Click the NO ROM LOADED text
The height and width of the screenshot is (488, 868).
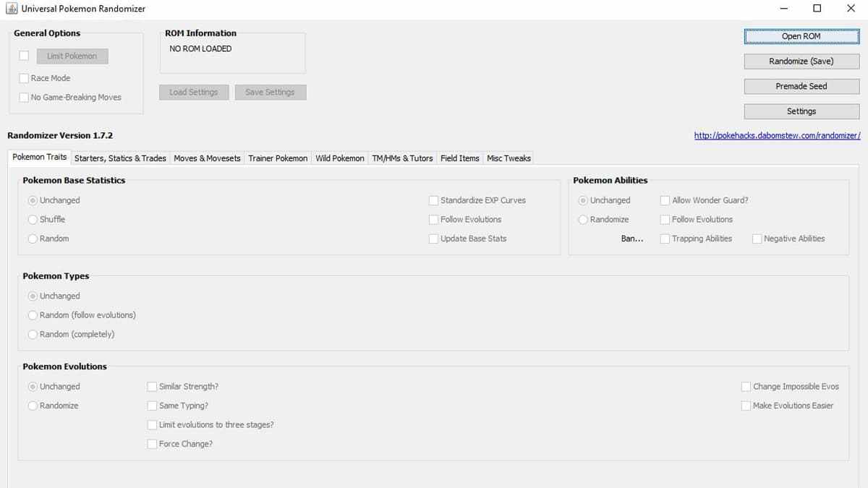coord(200,49)
